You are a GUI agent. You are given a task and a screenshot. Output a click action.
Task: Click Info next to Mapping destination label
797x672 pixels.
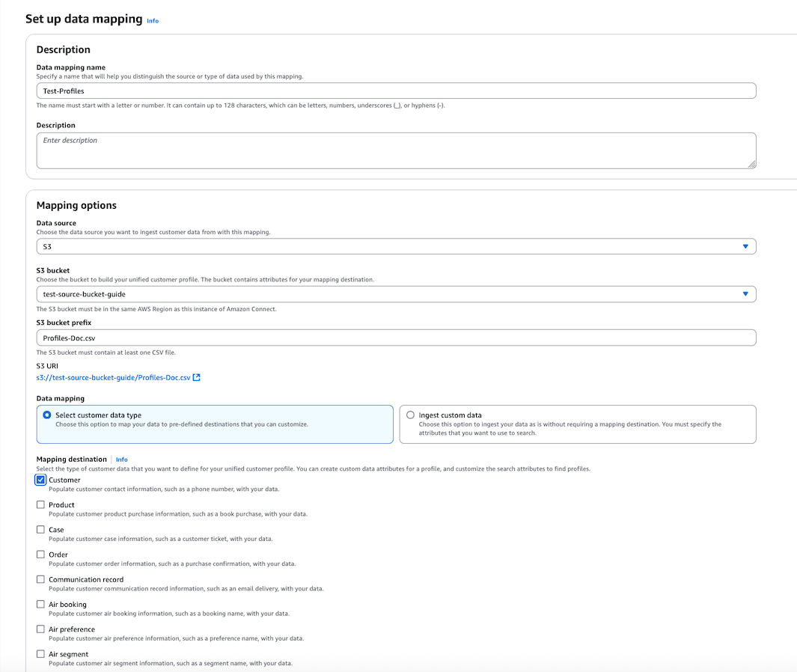click(x=121, y=459)
